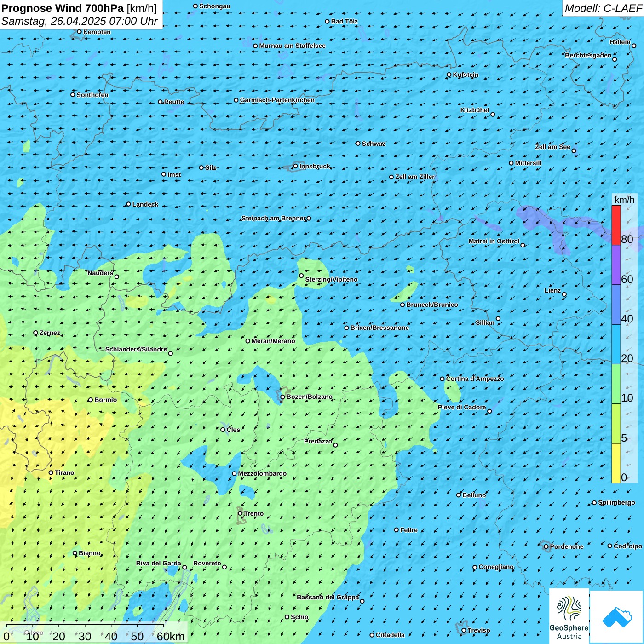Click the Innsbruck city marker
The height and width of the screenshot is (644, 644).
pos(296,166)
